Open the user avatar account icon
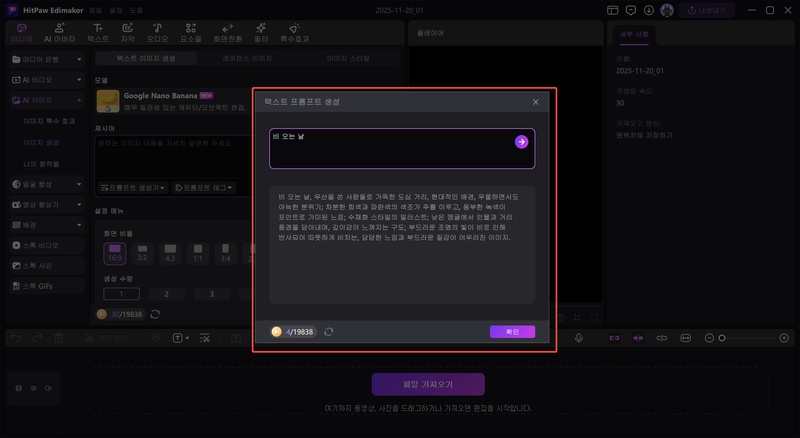The image size is (800, 438). pyautogui.click(x=667, y=10)
